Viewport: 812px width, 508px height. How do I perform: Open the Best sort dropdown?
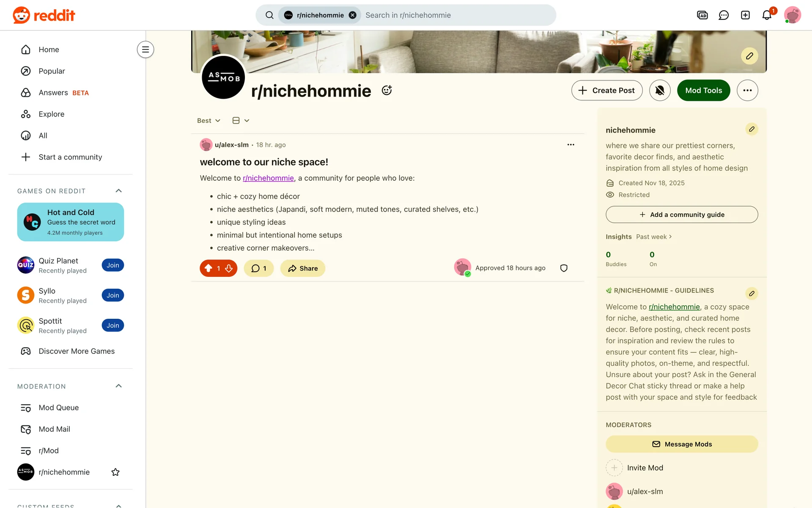tap(208, 121)
